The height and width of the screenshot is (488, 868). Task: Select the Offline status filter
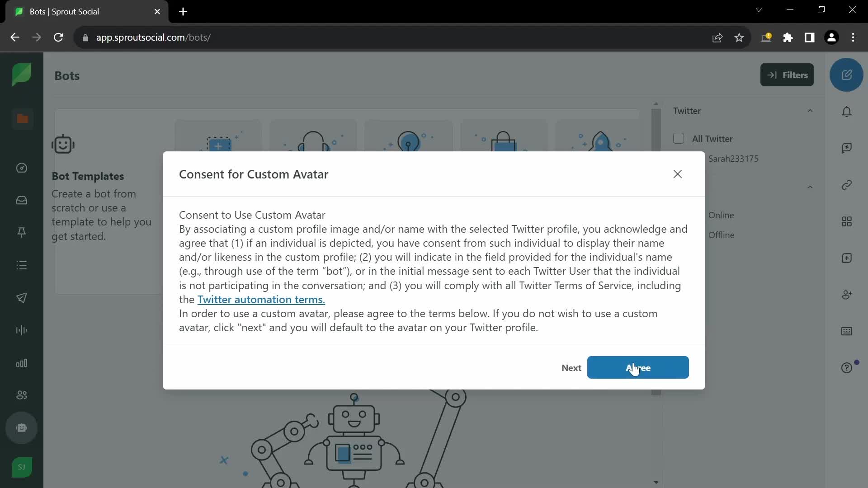click(721, 235)
